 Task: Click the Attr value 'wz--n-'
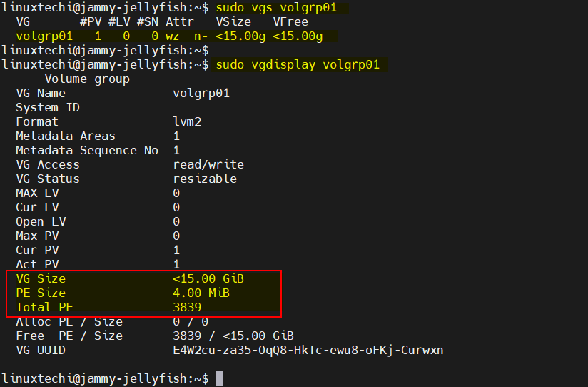186,36
